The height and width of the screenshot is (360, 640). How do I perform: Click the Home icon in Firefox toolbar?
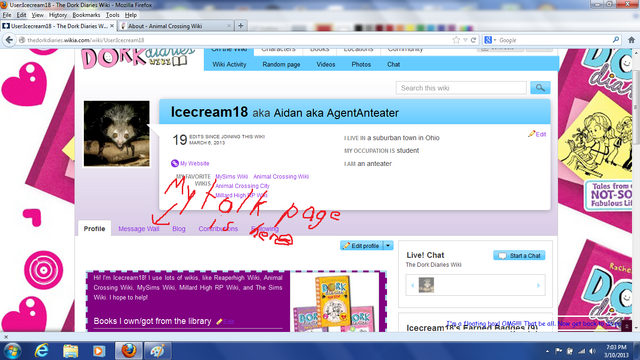[x=631, y=40]
